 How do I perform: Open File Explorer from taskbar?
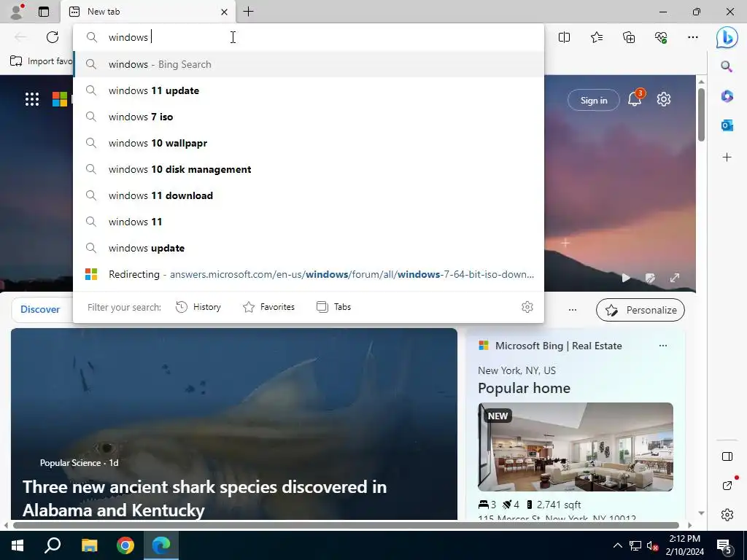(89, 545)
